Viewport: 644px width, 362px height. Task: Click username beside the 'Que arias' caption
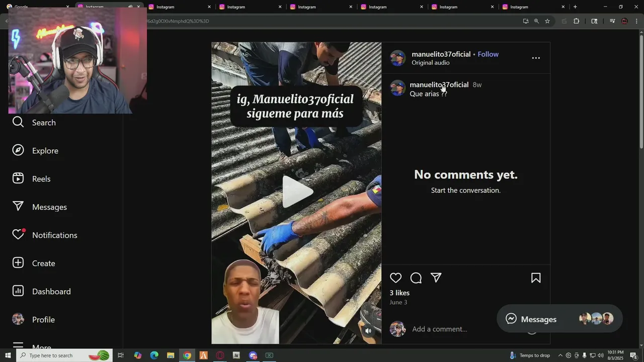click(439, 85)
